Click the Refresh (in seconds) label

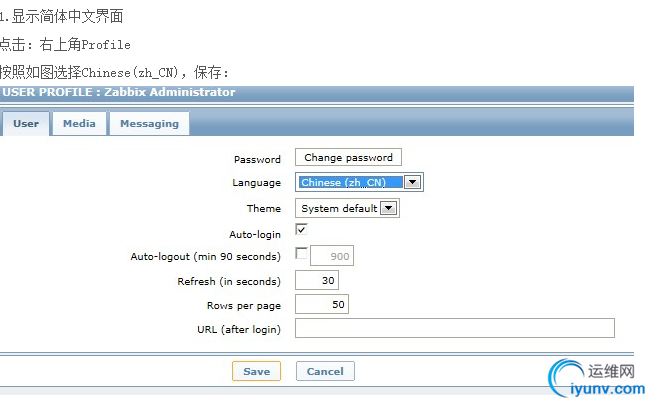pyautogui.click(x=229, y=282)
